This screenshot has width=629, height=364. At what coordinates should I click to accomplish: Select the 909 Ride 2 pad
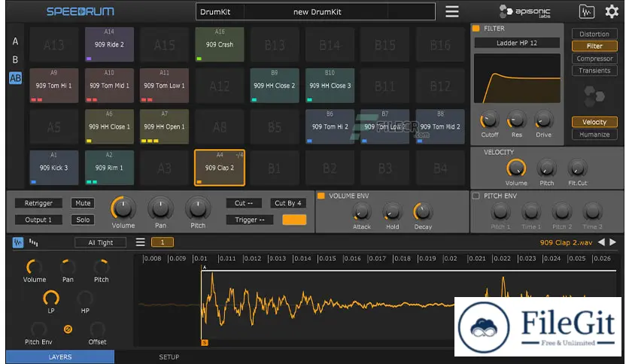click(x=109, y=44)
